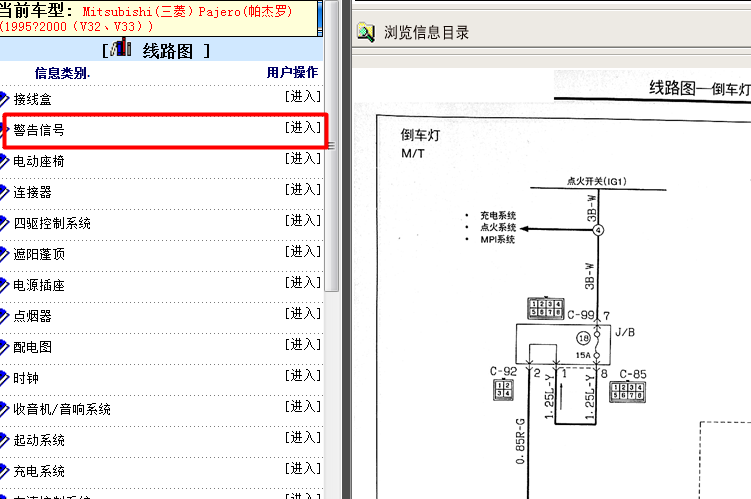This screenshot has width=751, height=499.
Task: Click the blue icon beside 点烟器
Action: [x=4, y=316]
